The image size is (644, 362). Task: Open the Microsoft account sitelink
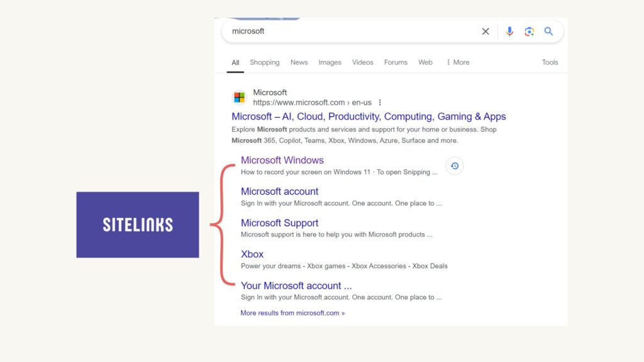[x=280, y=191]
